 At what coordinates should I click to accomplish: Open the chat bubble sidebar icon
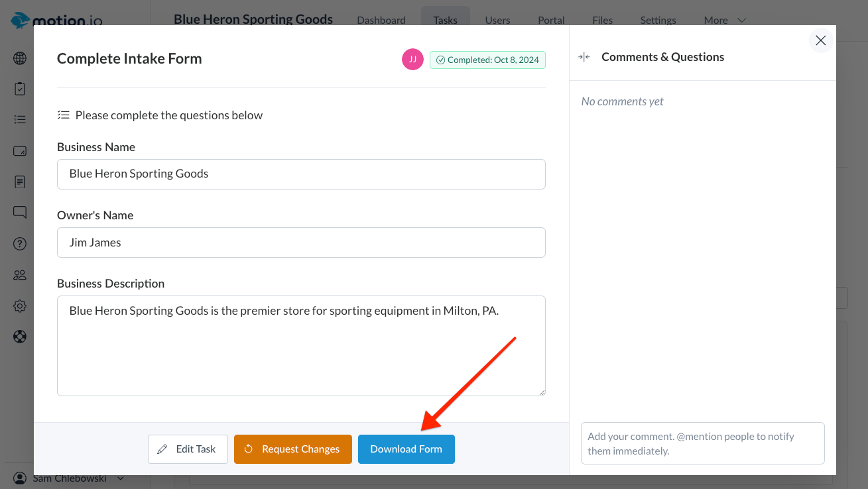[20, 213]
